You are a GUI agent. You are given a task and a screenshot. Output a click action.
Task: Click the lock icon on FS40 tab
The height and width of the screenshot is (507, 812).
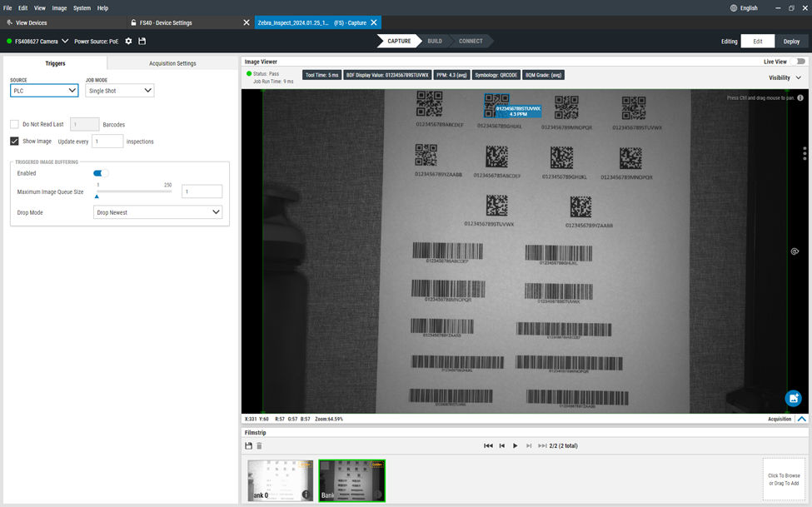133,22
